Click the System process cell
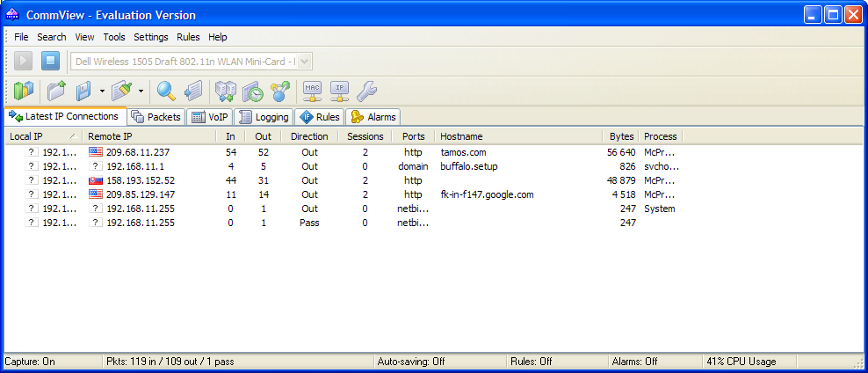 pos(659,209)
